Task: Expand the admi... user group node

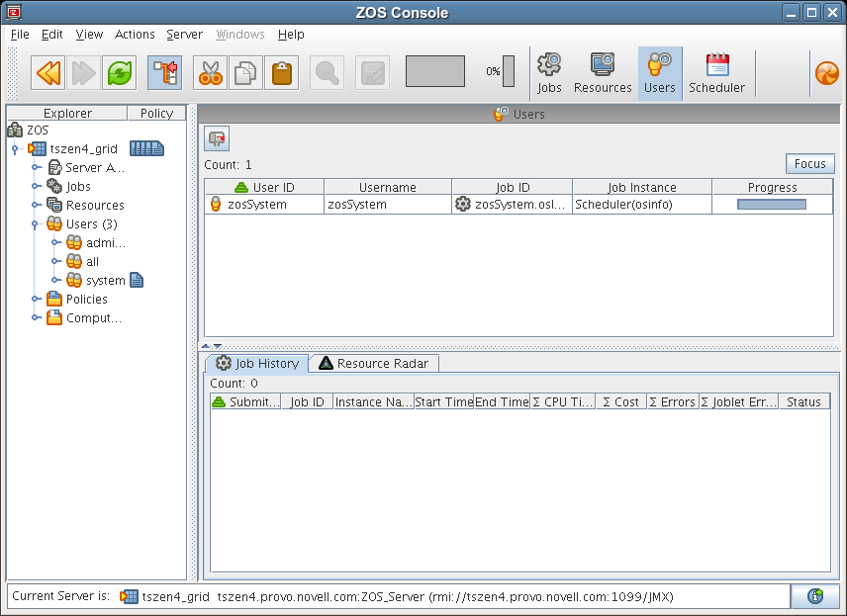Action: pos(56,242)
